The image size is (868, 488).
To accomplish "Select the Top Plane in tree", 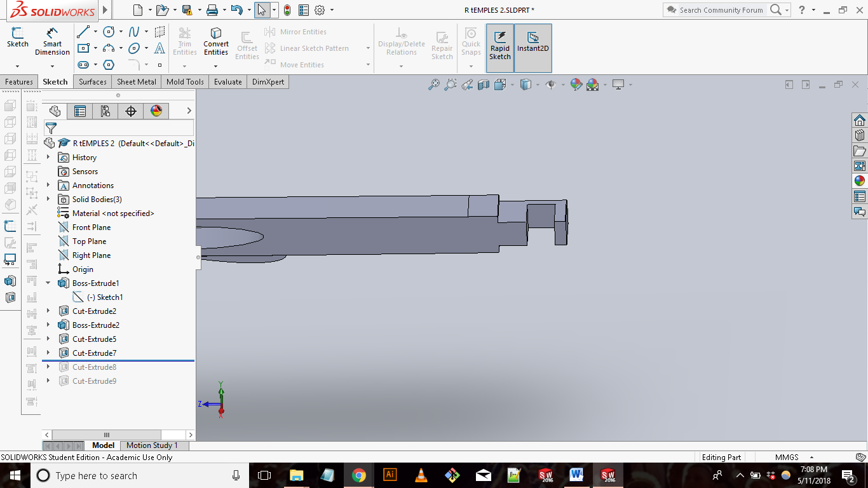I will (x=89, y=241).
